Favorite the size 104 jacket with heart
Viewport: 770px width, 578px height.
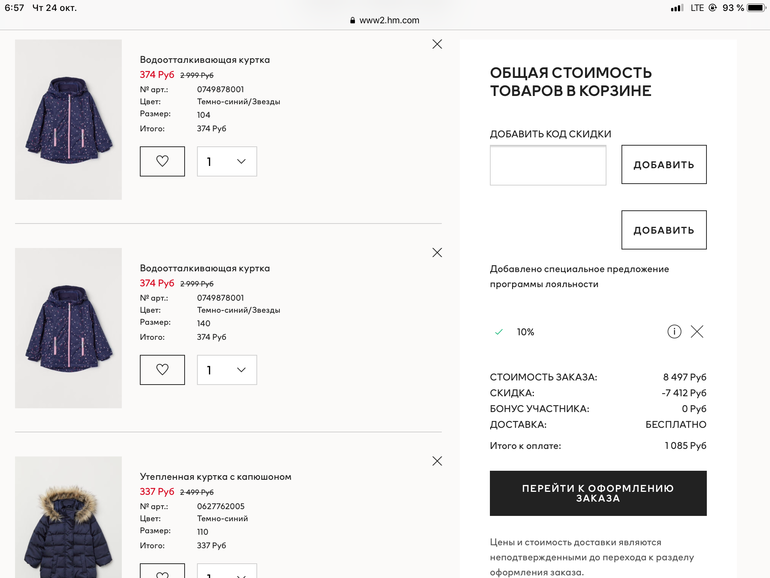pyautogui.click(x=162, y=161)
